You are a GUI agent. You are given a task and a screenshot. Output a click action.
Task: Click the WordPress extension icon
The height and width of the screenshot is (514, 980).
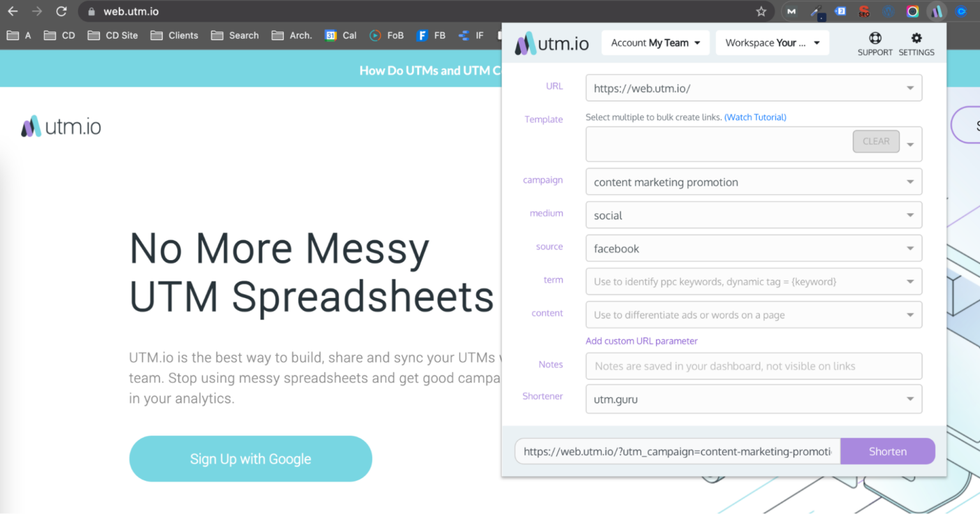click(887, 11)
